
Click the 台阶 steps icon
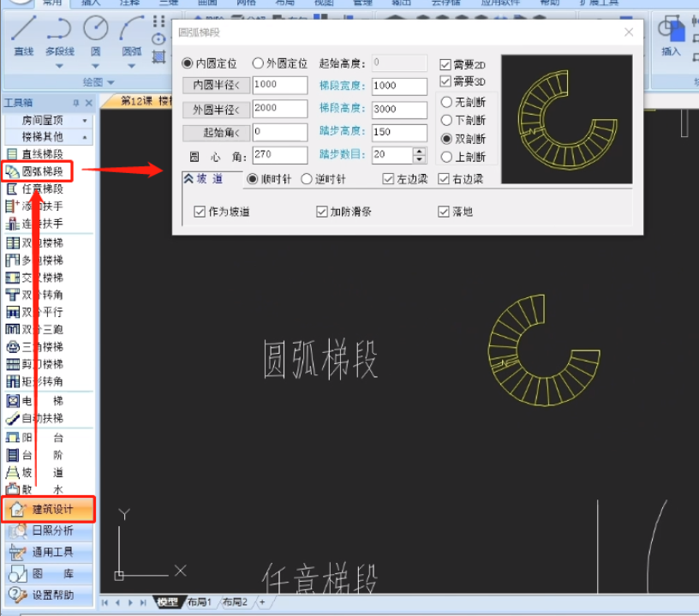[x=13, y=455]
